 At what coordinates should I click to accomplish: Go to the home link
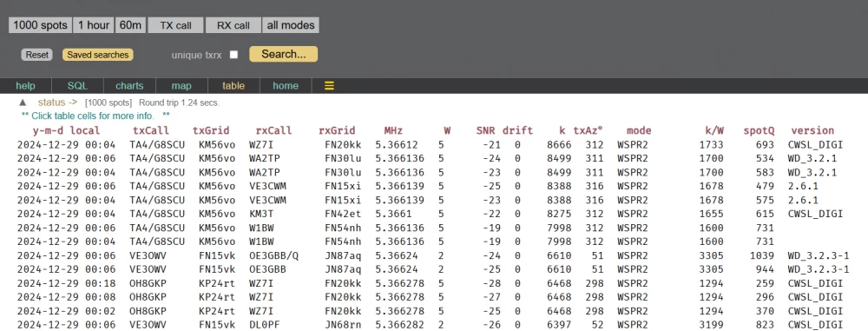pyautogui.click(x=286, y=86)
